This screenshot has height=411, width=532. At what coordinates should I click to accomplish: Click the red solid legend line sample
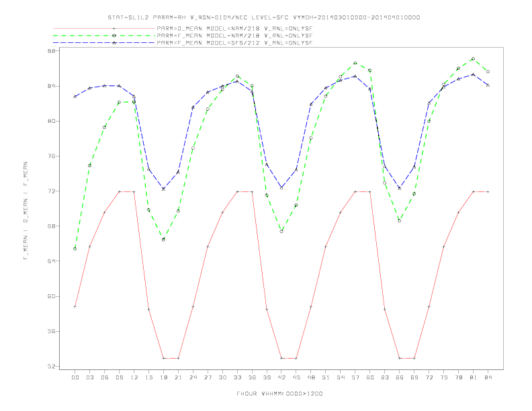click(x=104, y=29)
